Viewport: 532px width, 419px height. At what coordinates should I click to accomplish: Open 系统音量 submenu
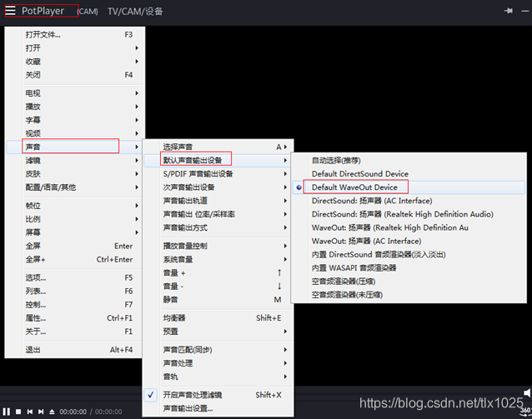point(217,259)
